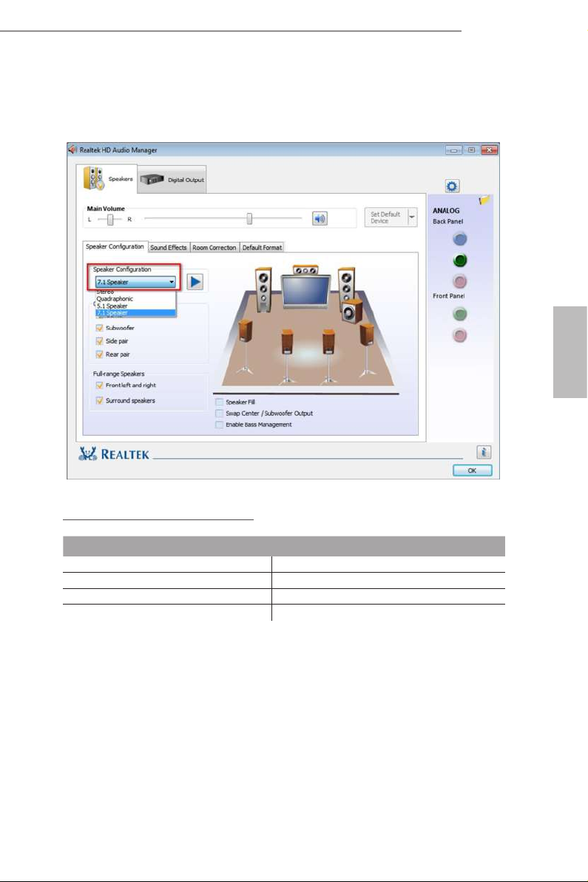
Task: Click the green back panel jack
Action: click(460, 260)
